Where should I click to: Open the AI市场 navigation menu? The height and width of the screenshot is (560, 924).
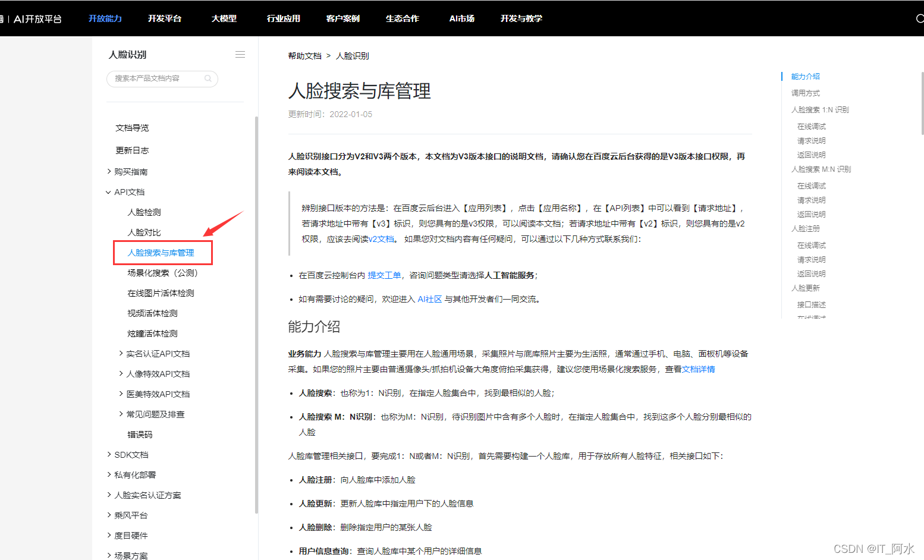(461, 18)
